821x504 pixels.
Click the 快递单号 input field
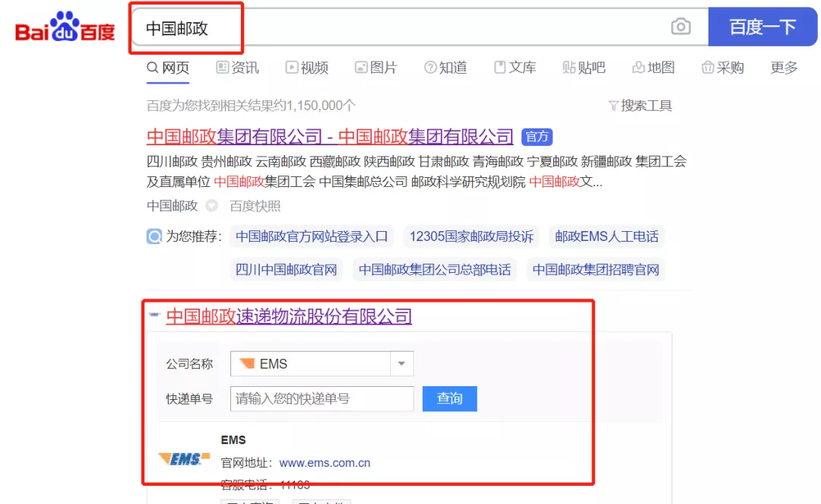pyautogui.click(x=322, y=398)
